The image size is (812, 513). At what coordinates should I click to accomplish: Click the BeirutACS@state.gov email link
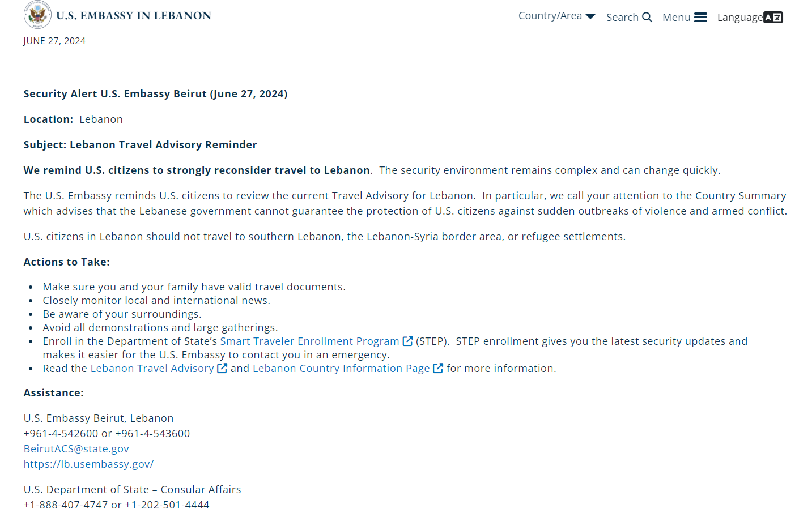(x=76, y=448)
